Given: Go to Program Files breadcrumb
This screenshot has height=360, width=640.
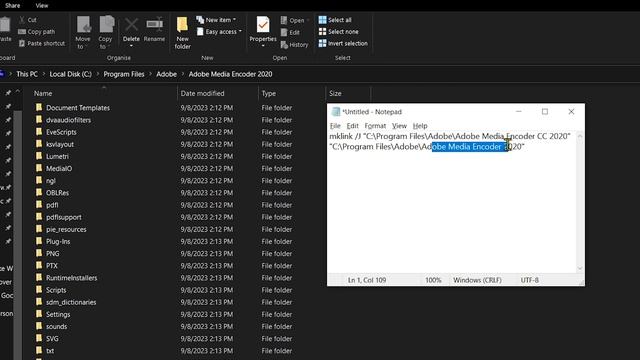Looking at the screenshot, I should click(124, 74).
